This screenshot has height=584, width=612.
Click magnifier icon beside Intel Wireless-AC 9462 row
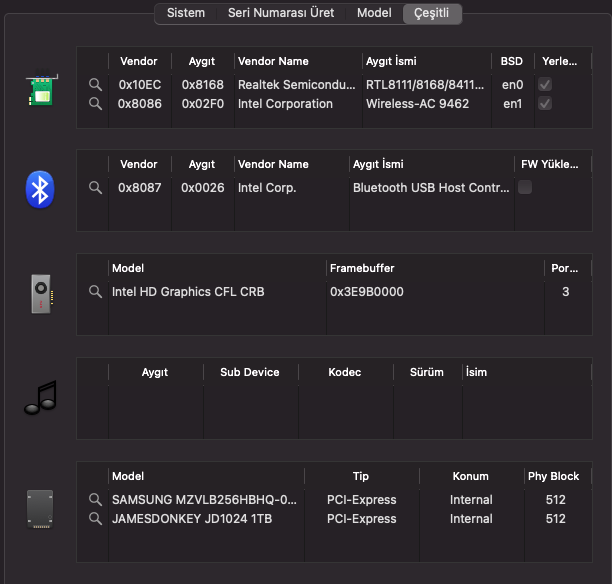pyautogui.click(x=95, y=104)
